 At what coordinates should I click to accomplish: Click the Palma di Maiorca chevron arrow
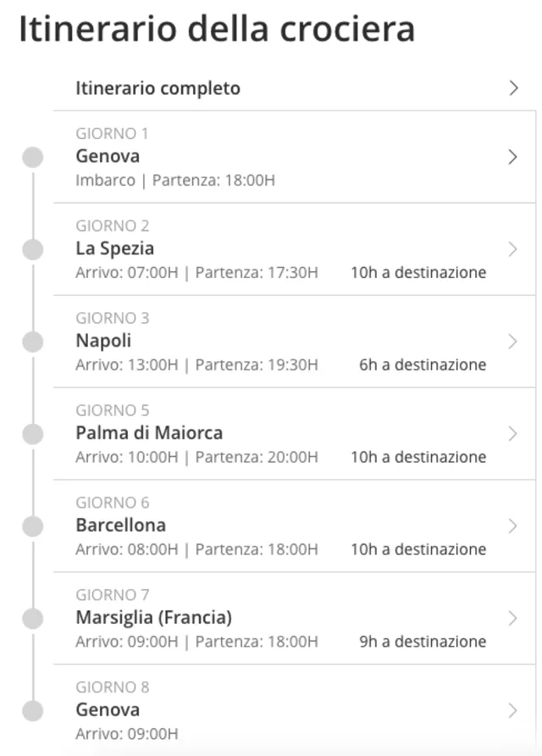coord(512,434)
